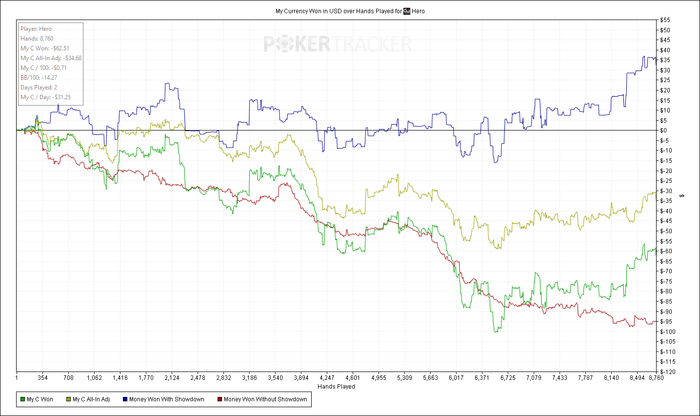
Task: Click the Hands Played axis label
Action: tap(336, 387)
